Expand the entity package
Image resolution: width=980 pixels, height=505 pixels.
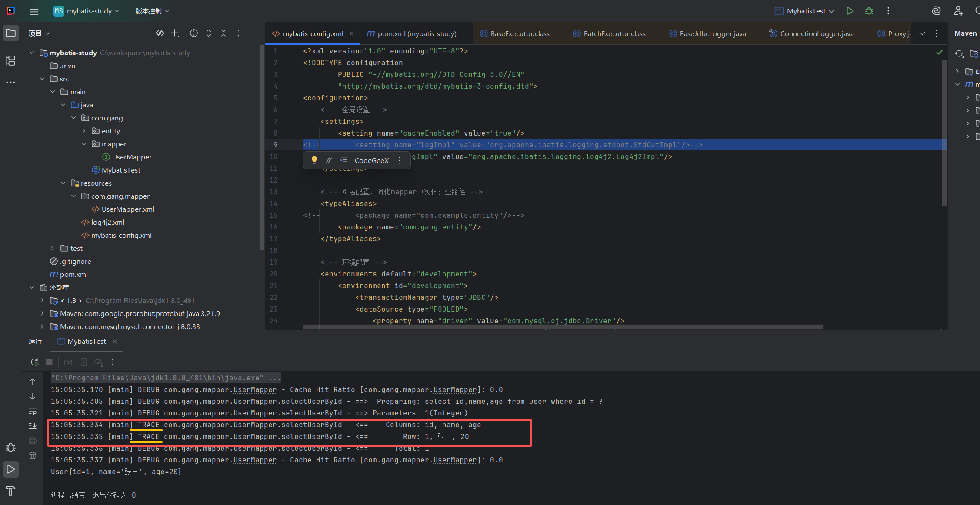(84, 131)
